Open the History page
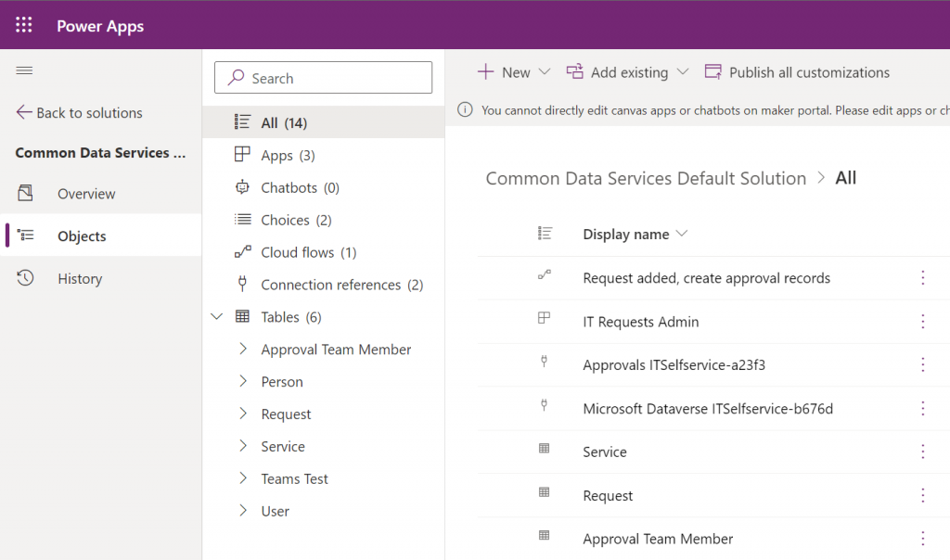The width and height of the screenshot is (950, 560). click(100, 278)
